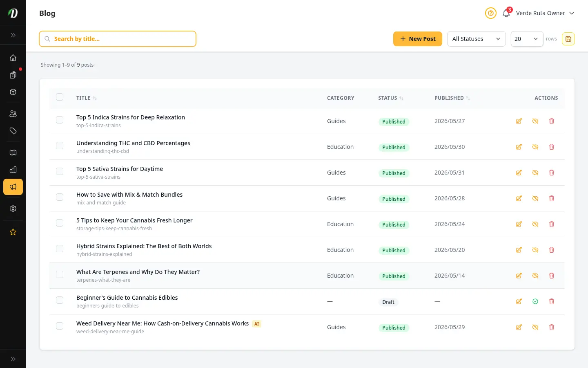Edit the 5 Tips Keep Cannabis Fresh post
Image resolution: width=588 pixels, height=368 pixels.
519,224
